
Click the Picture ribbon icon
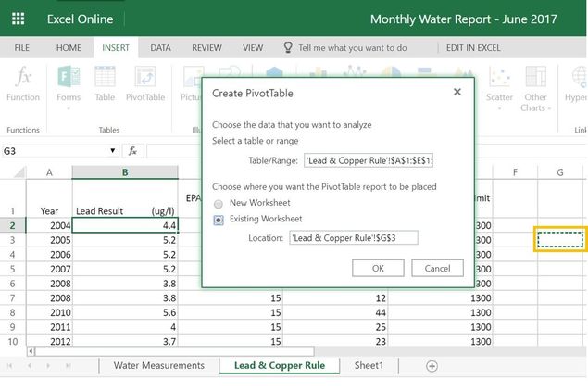(x=192, y=77)
